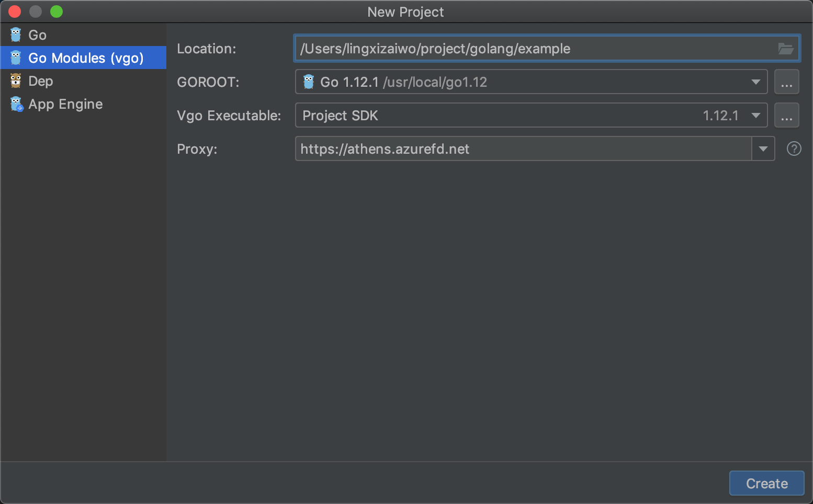Click the green zoom window button
The height and width of the screenshot is (504, 813).
coord(57,12)
